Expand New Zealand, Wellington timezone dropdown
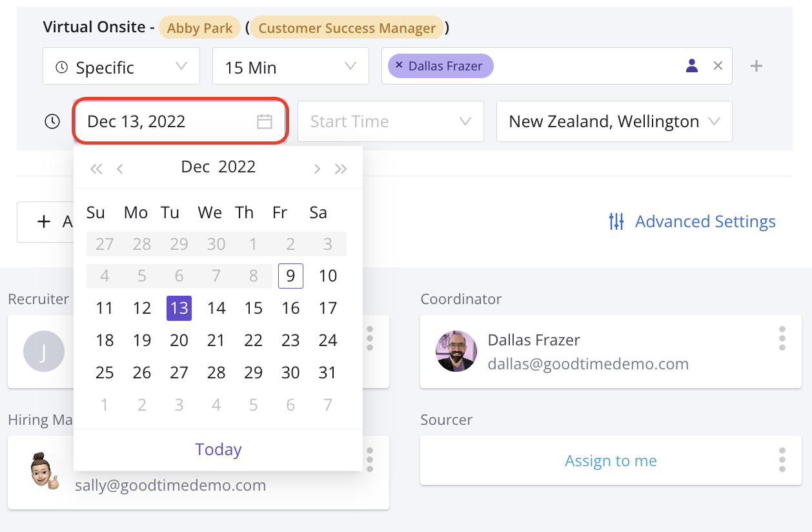 614,121
